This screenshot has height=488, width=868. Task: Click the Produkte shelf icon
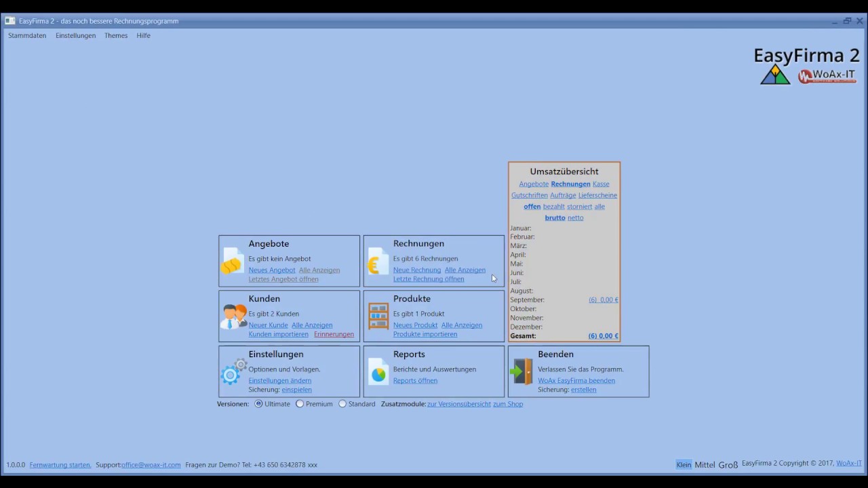pyautogui.click(x=378, y=317)
